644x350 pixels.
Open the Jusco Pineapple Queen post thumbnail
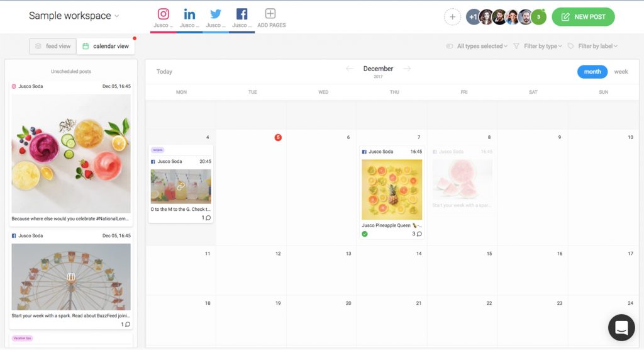392,189
